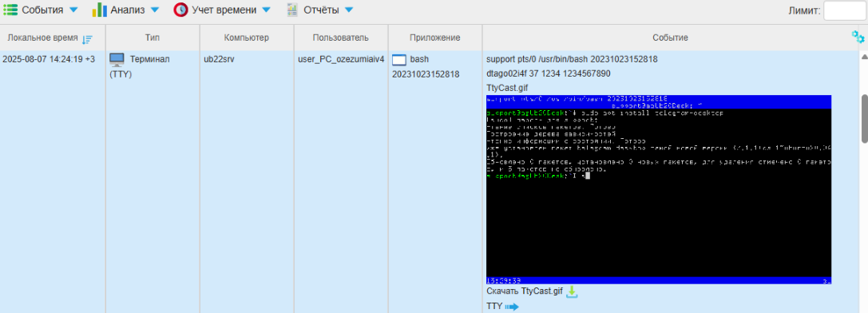
Task: Click the bash window icon in Приложение cell
Action: coord(399,60)
